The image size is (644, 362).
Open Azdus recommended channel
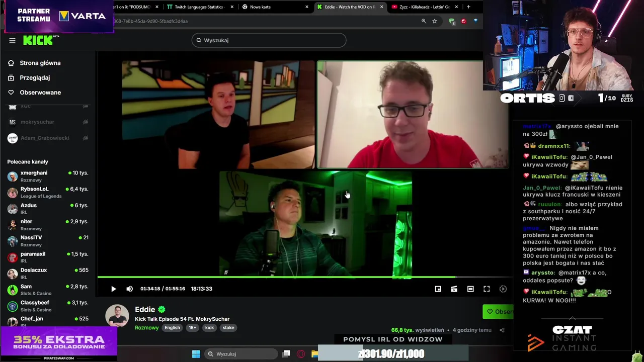[x=48, y=208]
